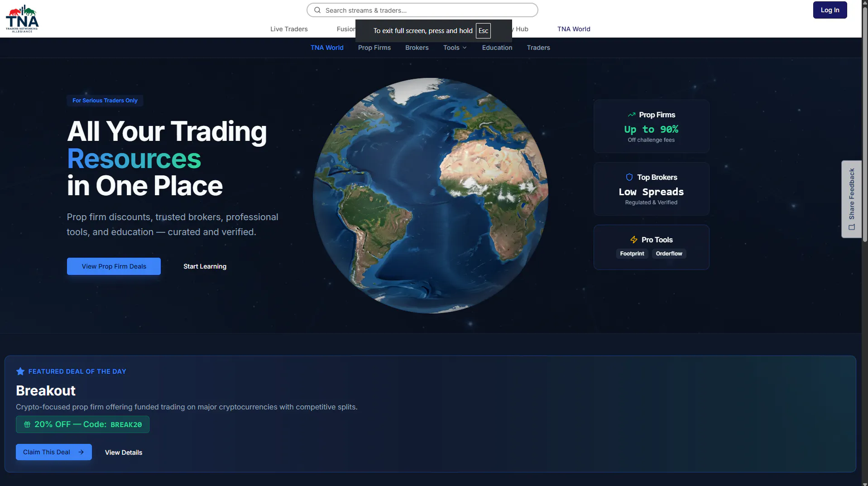Click the rotating Earth globe graphic

point(430,196)
